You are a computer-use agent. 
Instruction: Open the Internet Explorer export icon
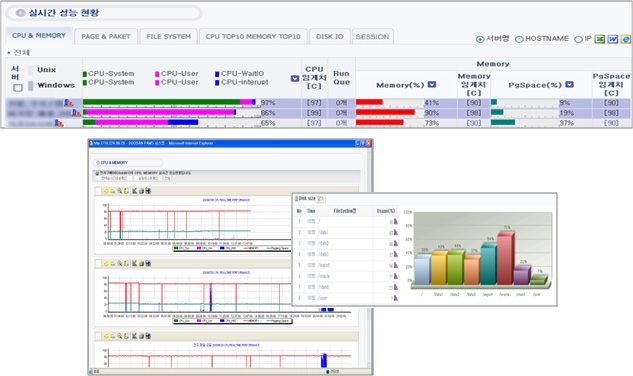click(x=626, y=39)
